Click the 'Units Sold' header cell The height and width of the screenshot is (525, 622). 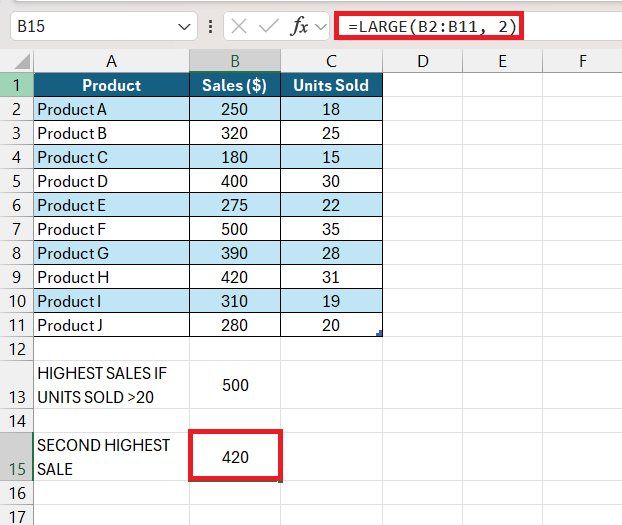click(x=331, y=85)
